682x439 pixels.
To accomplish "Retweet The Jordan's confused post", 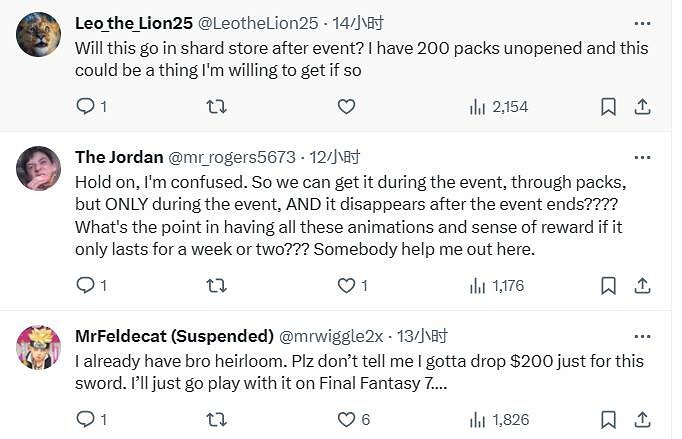I will click(x=215, y=286).
